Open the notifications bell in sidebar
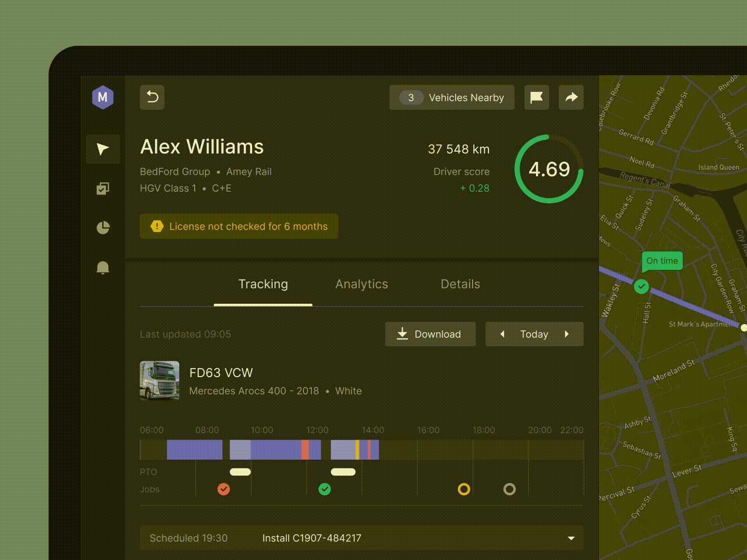The image size is (747, 560). tap(103, 267)
